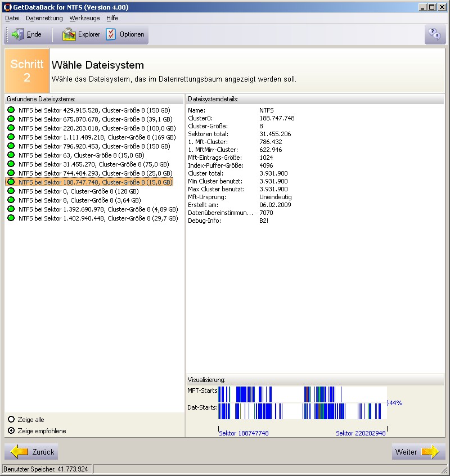
Task: Click the Cluster0 value 188.747.748
Action: [x=277, y=118]
